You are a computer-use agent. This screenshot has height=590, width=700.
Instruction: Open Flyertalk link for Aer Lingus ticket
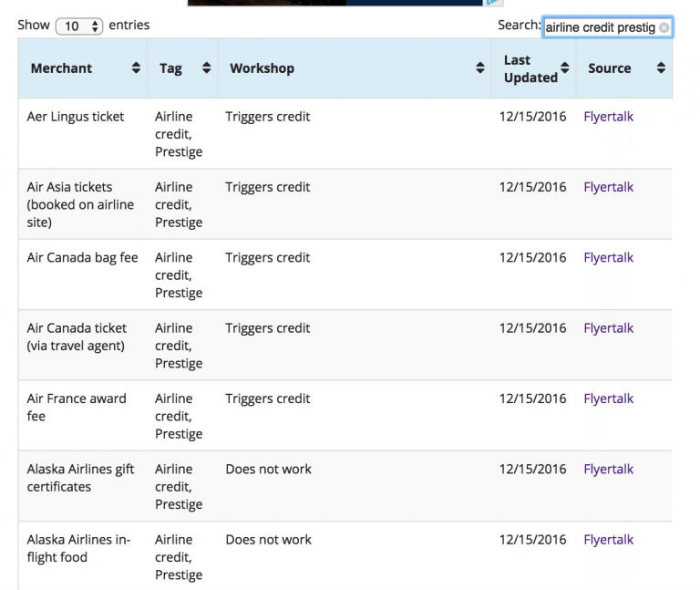[x=608, y=117]
